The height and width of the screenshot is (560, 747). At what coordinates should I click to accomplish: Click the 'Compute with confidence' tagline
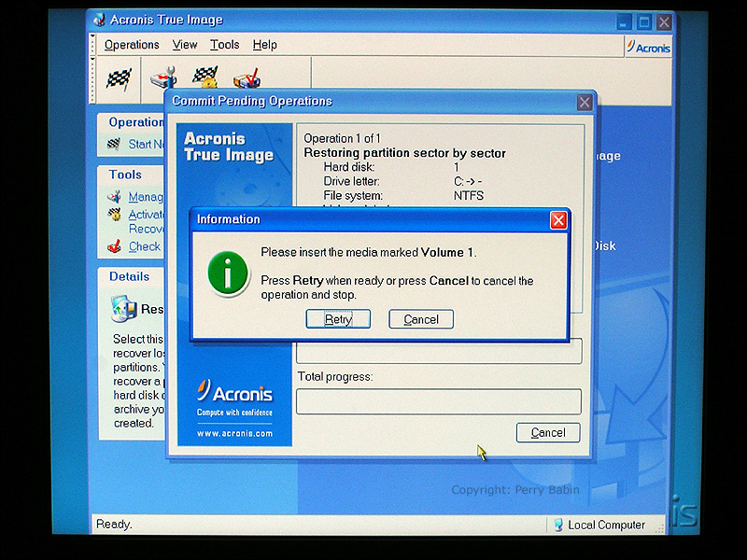pyautogui.click(x=235, y=413)
